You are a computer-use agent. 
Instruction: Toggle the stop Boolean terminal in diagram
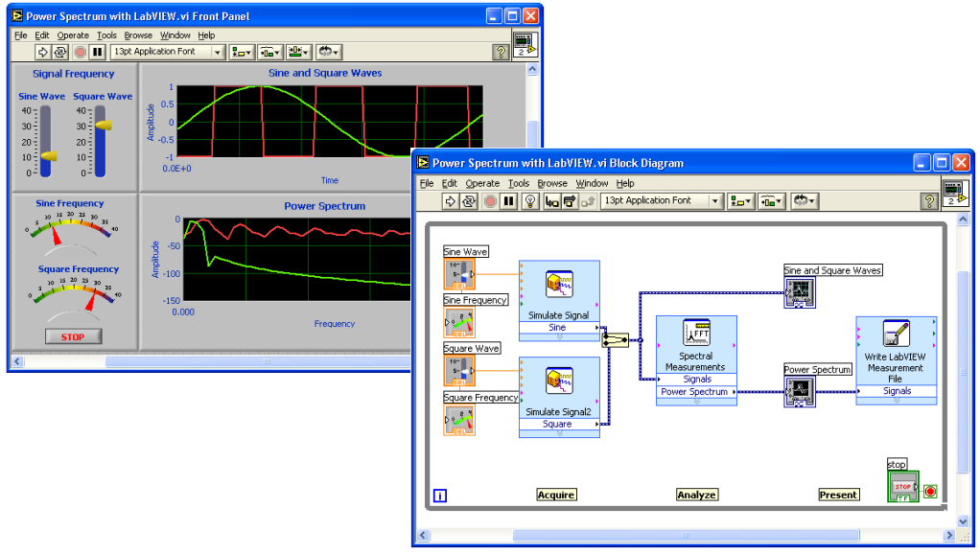[x=903, y=486]
